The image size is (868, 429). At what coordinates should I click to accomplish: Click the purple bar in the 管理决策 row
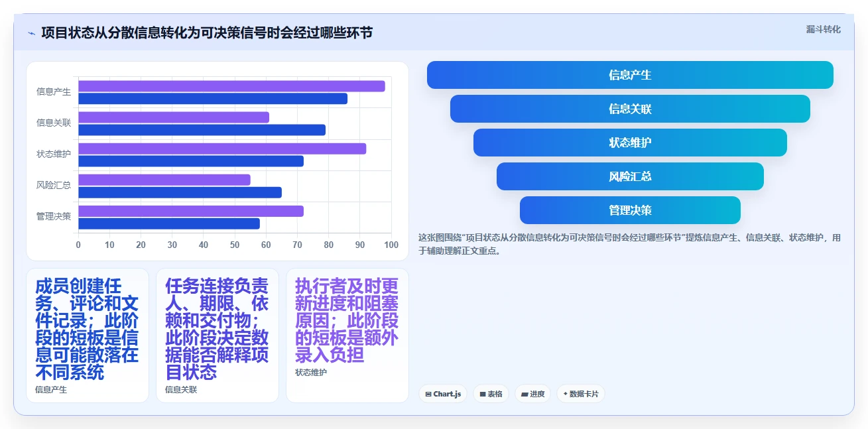click(191, 211)
